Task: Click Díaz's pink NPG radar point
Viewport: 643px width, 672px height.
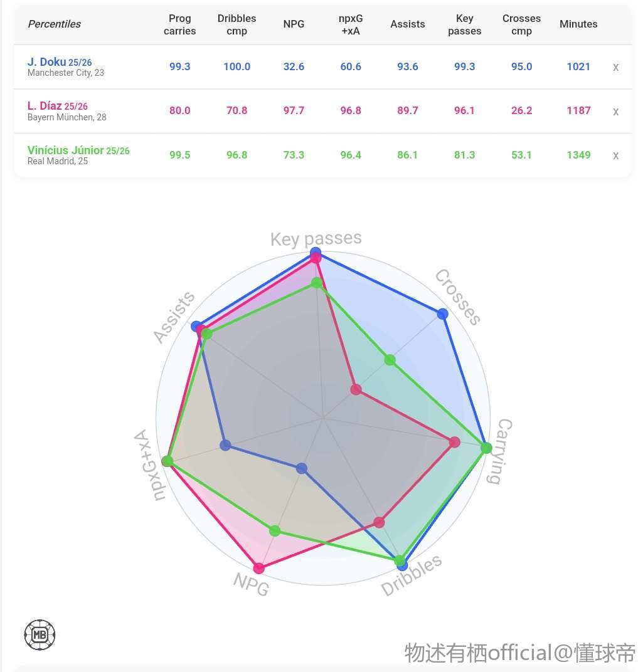Action: click(x=259, y=569)
